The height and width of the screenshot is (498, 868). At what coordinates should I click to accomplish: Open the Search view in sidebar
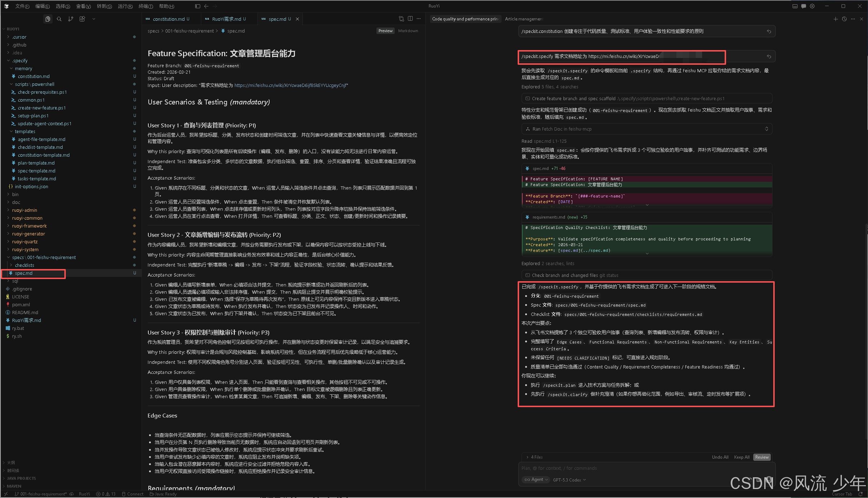(59, 19)
